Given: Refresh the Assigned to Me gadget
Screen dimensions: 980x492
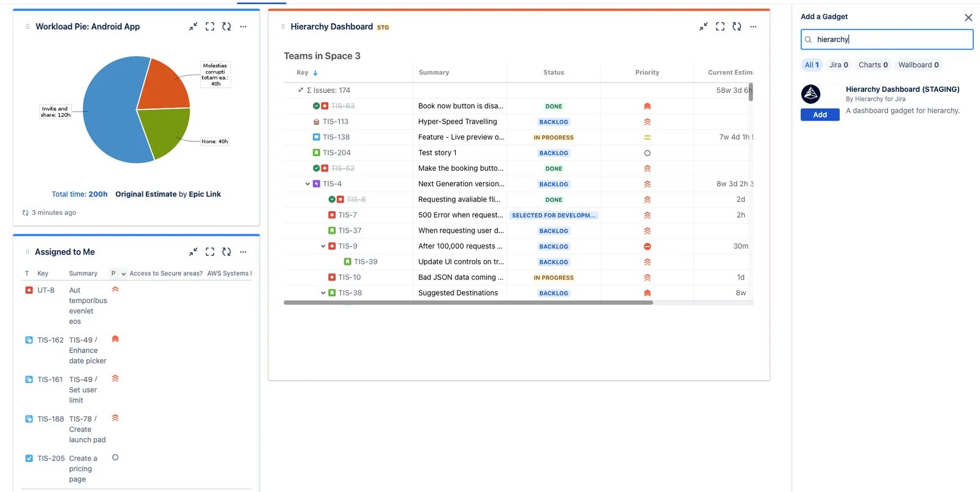Looking at the screenshot, I should [x=227, y=252].
